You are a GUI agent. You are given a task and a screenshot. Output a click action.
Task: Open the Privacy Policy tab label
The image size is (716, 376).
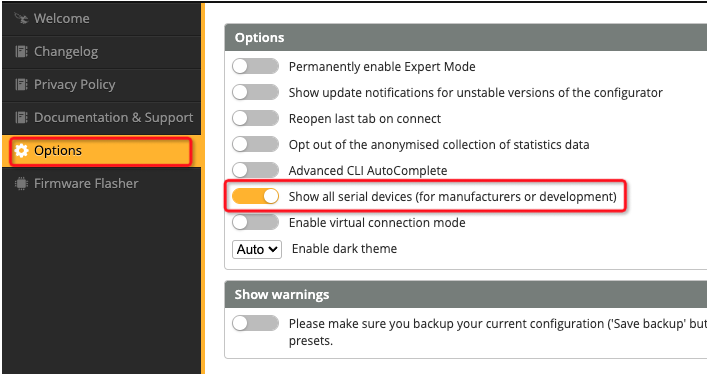74,85
